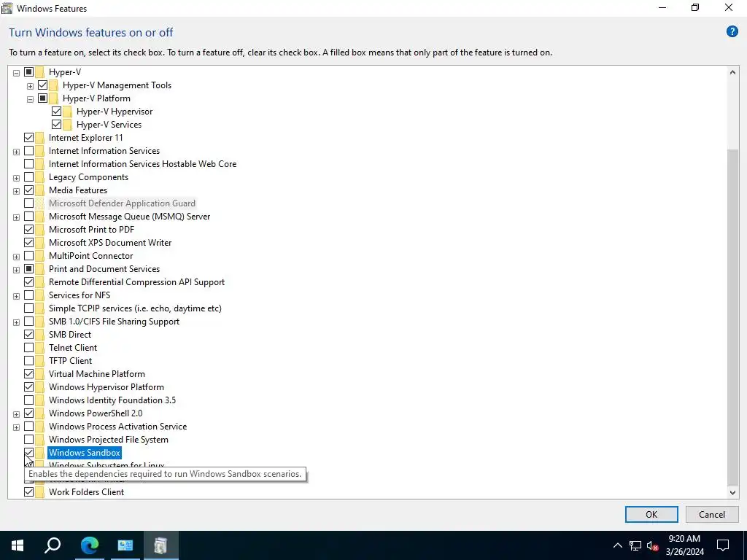Uncheck Work Folders Client checkbox
Screen dimensions: 747x560
click(28, 492)
